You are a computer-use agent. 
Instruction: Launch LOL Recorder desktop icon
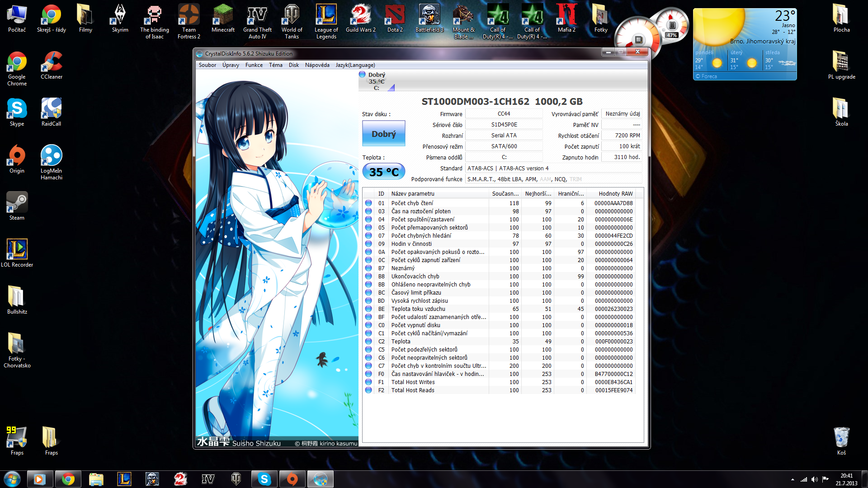(17, 253)
